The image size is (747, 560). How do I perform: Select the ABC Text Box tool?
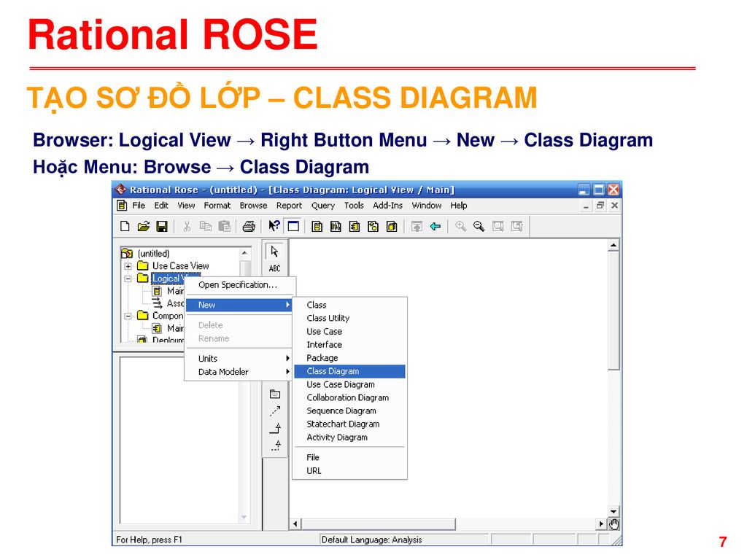pos(275,268)
